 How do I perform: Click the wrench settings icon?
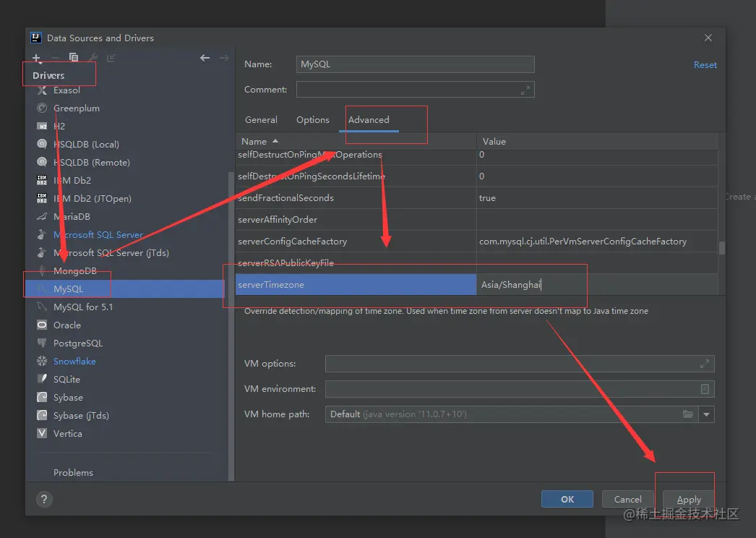coord(93,58)
